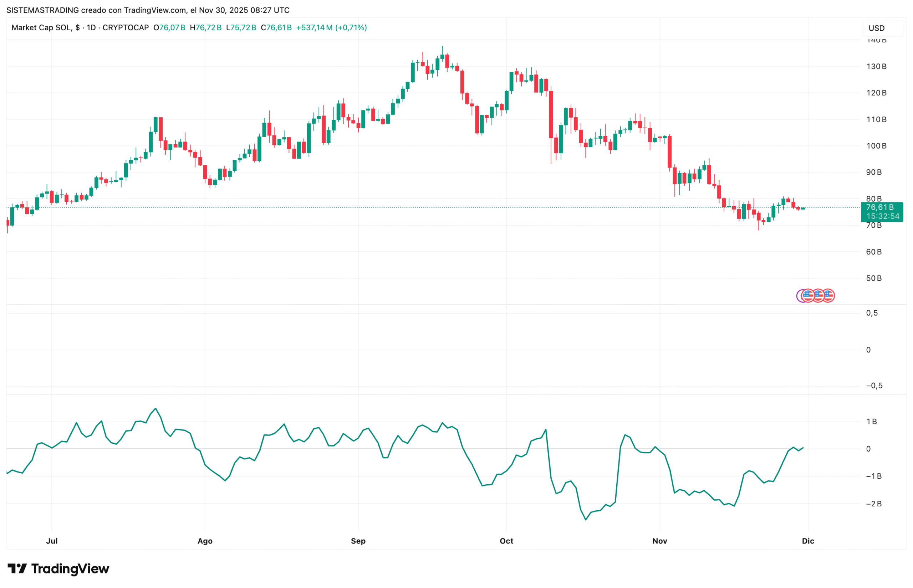
Task: Click the Market Cap SOL symbol title
Action: coord(41,27)
